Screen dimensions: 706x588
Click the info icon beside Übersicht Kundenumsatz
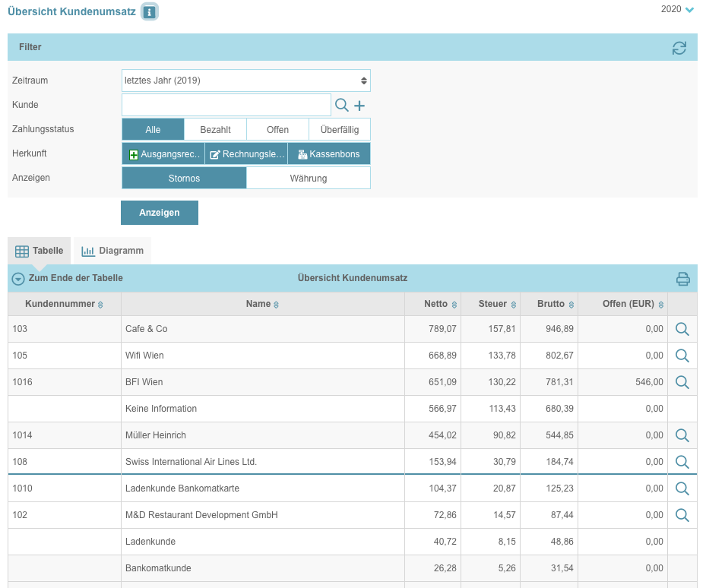[x=150, y=12]
